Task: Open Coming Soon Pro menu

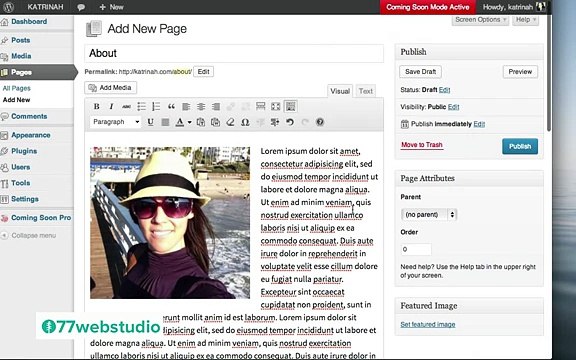Action: pyautogui.click(x=41, y=218)
